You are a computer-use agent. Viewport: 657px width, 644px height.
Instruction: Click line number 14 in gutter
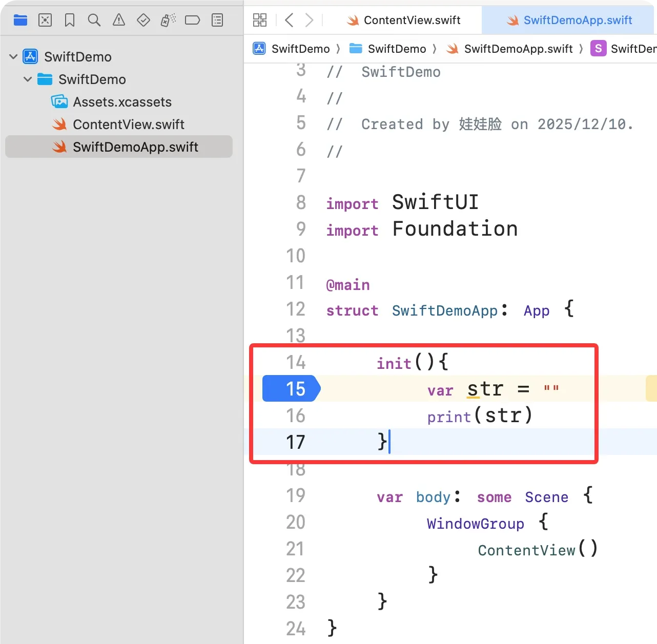point(296,362)
